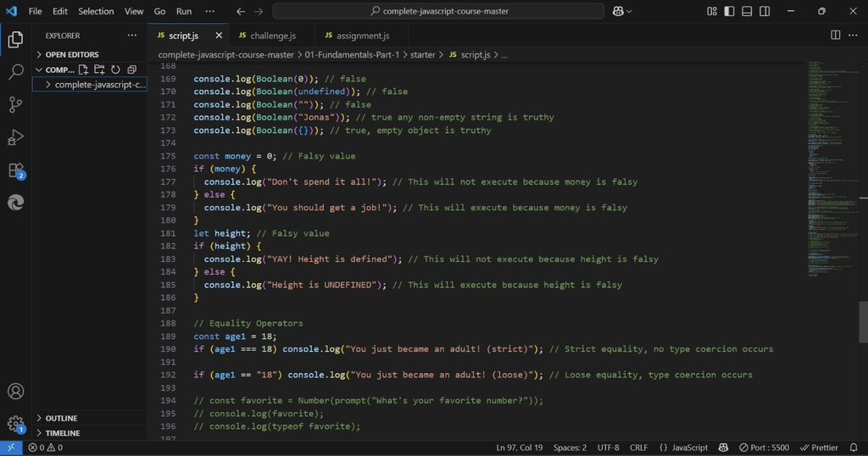Go forward with the navigation arrow
This screenshot has width=868, height=456.
(259, 11)
